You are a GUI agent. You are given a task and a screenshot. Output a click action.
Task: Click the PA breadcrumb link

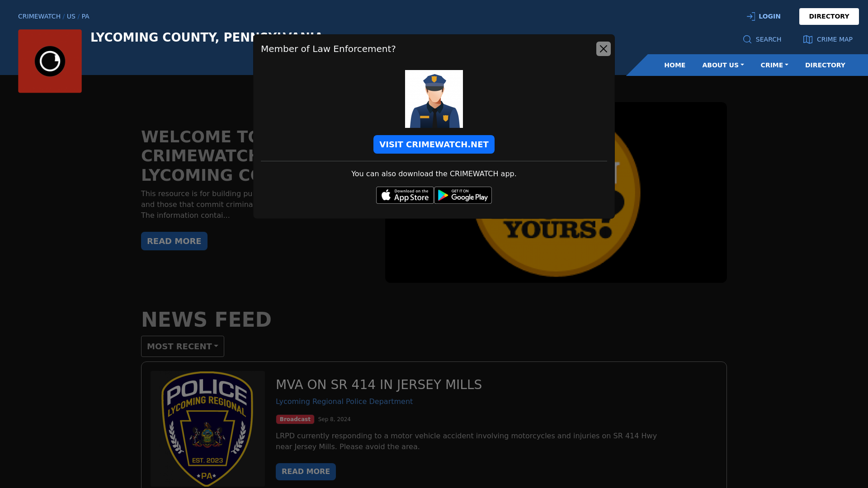85,16
